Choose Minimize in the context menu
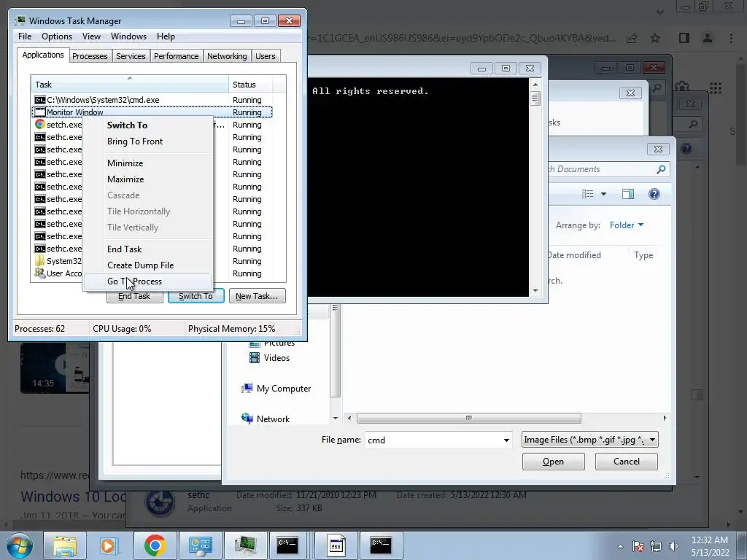747x560 pixels. click(x=147, y=163)
